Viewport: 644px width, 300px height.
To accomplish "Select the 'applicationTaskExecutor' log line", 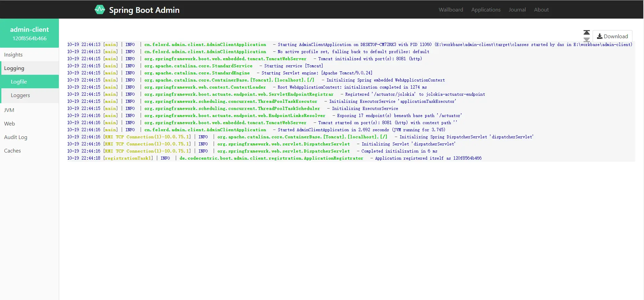I will 262,101.
